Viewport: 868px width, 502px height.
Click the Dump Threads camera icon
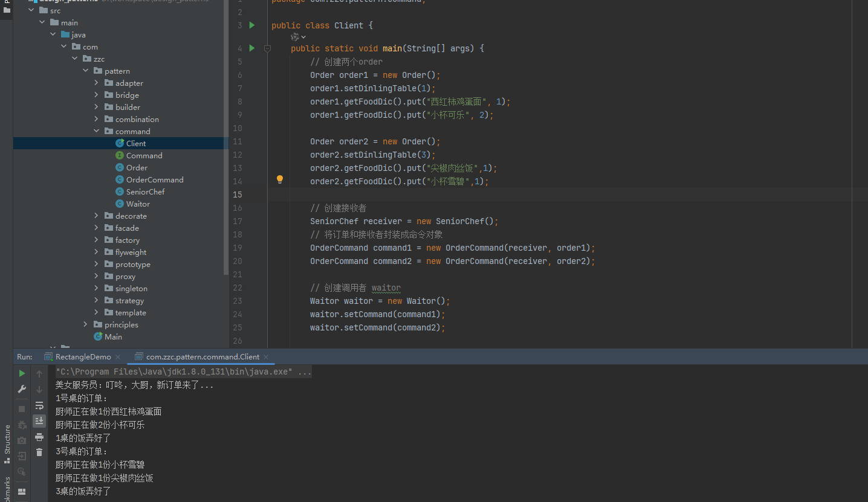pyautogui.click(x=22, y=440)
